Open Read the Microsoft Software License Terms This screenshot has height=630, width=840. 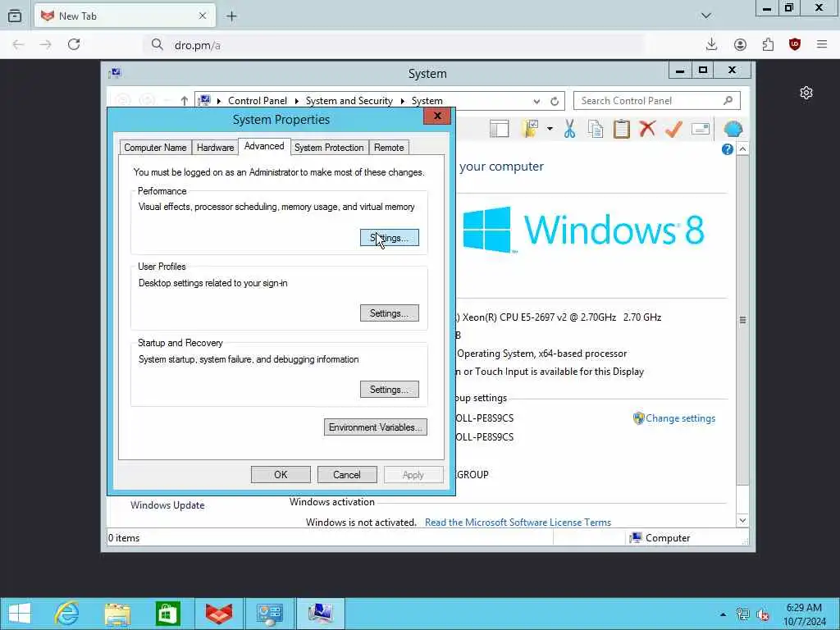pos(518,523)
